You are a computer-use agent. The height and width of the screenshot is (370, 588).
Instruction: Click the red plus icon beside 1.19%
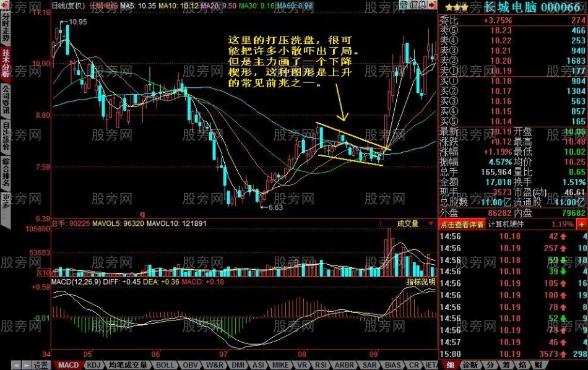click(582, 225)
